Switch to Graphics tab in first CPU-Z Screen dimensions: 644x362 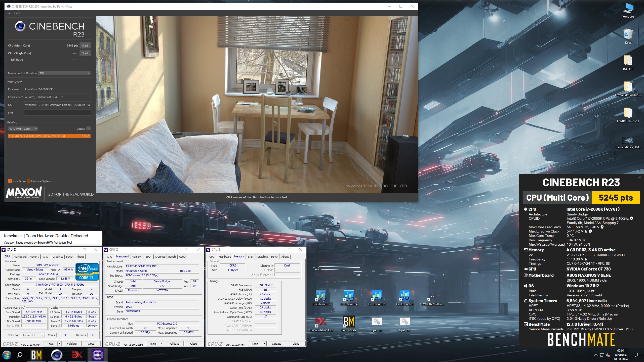point(58,257)
